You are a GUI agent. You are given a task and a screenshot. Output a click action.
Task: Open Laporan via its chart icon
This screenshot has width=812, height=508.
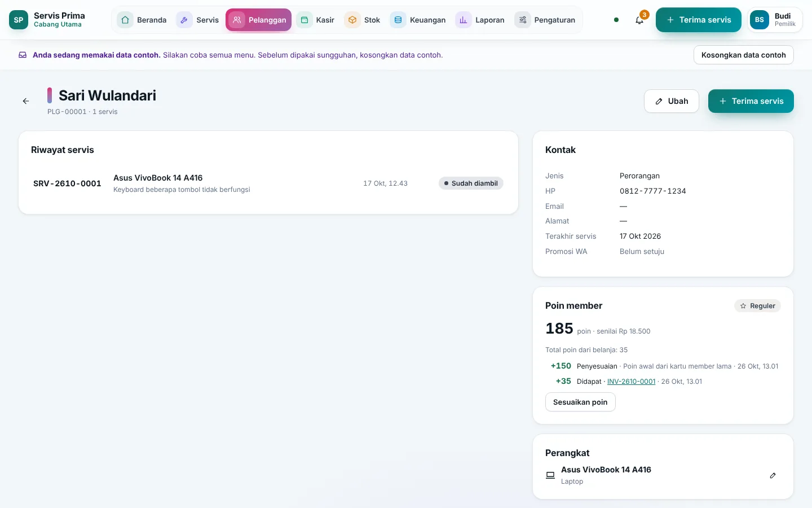click(464, 20)
